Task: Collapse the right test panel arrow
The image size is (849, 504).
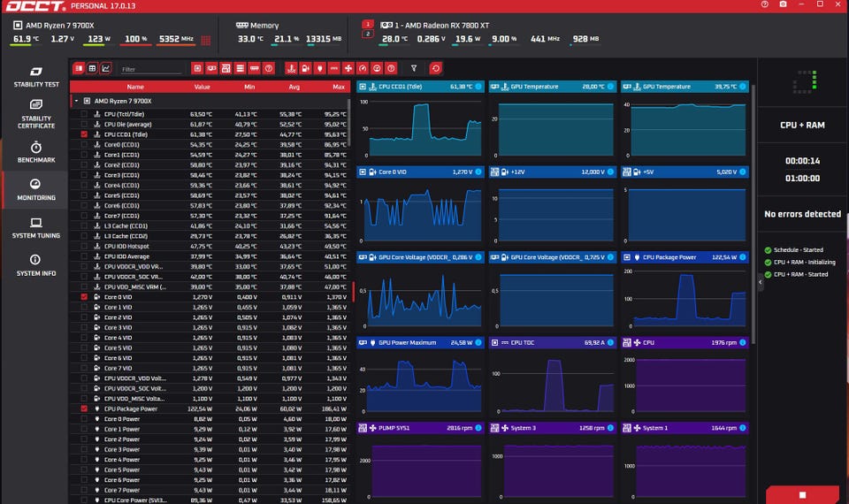Action: 761,282
